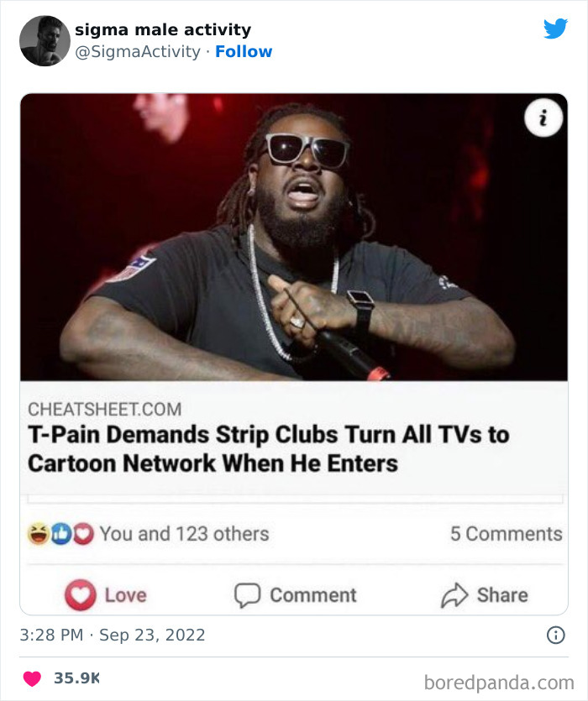
Task: Click the Twitter bird logo
Action: pyautogui.click(x=555, y=29)
